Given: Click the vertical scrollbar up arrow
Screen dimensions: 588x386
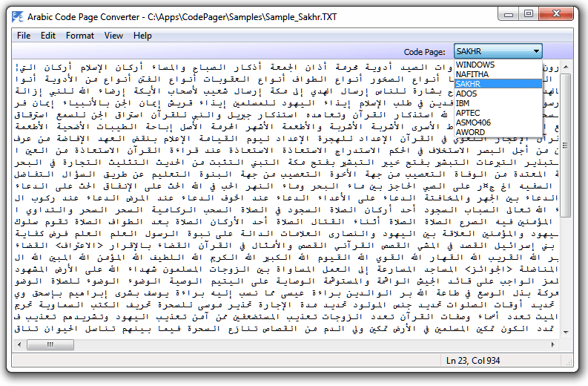Looking at the screenshot, I should [566, 67].
